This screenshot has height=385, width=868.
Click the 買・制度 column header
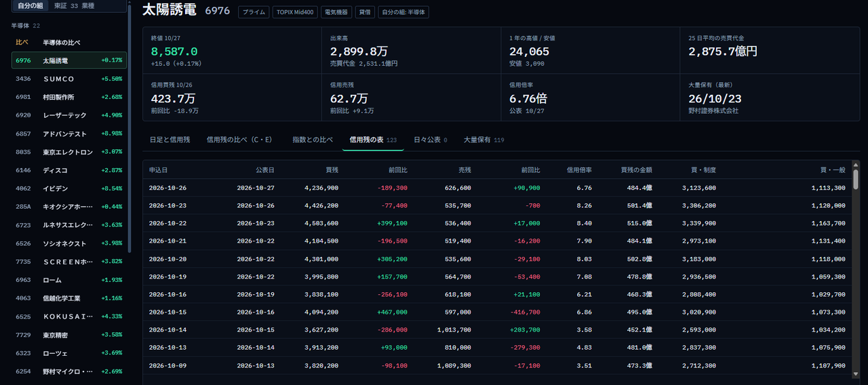click(x=703, y=169)
